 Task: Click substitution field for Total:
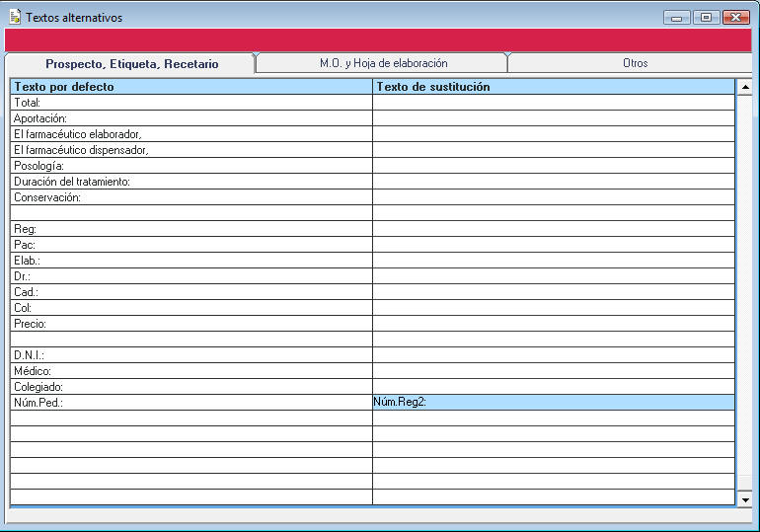click(553, 103)
